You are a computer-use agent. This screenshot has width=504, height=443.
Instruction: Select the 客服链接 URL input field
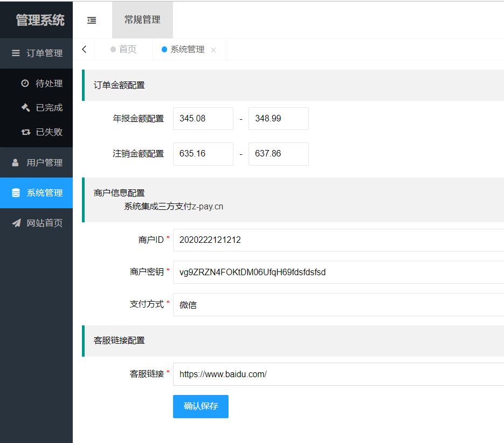pos(338,374)
